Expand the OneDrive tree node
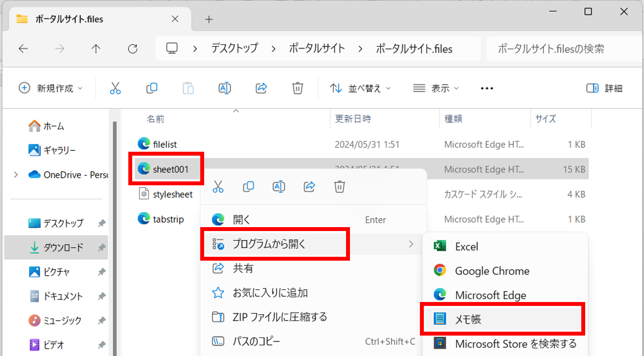This screenshot has width=644, height=356. coord(16,175)
